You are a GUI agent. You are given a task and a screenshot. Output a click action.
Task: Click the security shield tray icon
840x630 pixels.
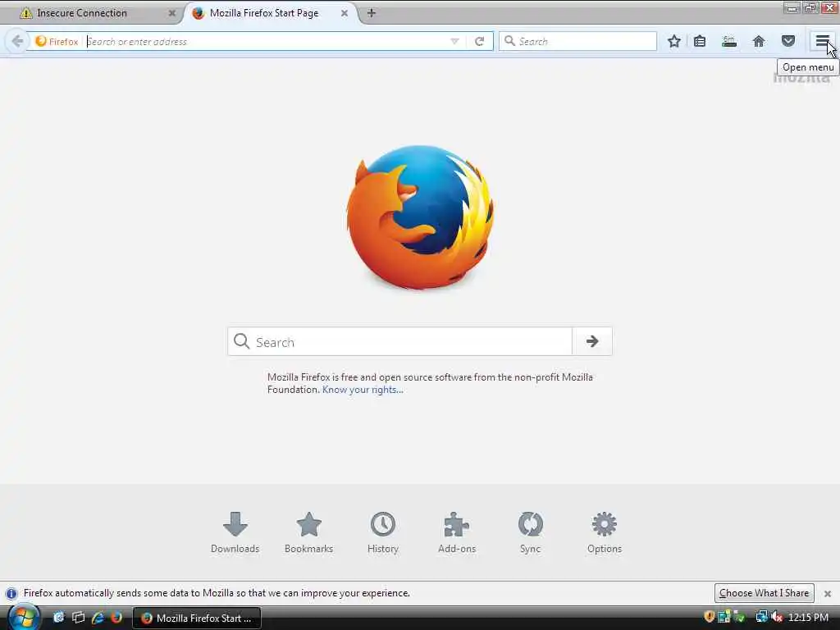tap(710, 617)
